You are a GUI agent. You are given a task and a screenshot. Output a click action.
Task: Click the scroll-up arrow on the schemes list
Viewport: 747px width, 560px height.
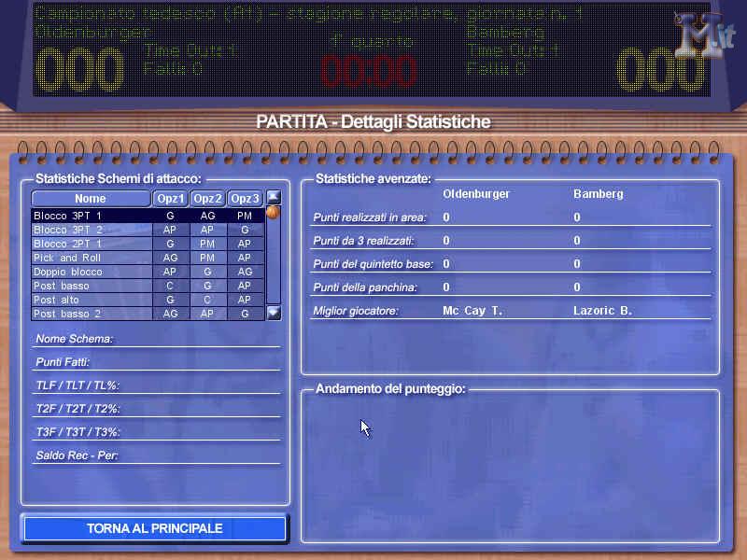coord(272,196)
